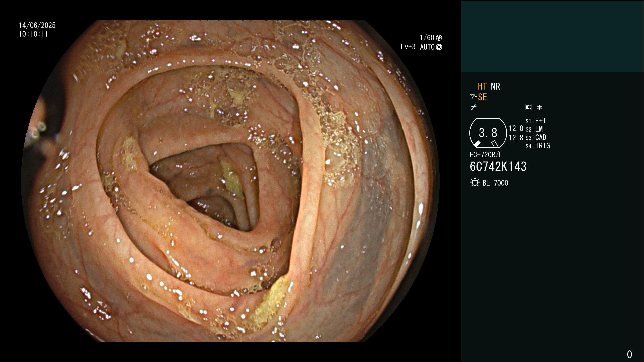Click the 0 image counter
The height and width of the screenshot is (362, 644).
pyautogui.click(x=629, y=354)
